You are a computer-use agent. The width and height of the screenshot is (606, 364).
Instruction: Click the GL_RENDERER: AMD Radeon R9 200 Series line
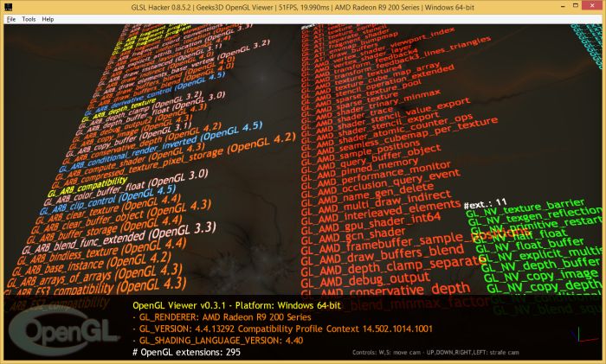point(222,317)
